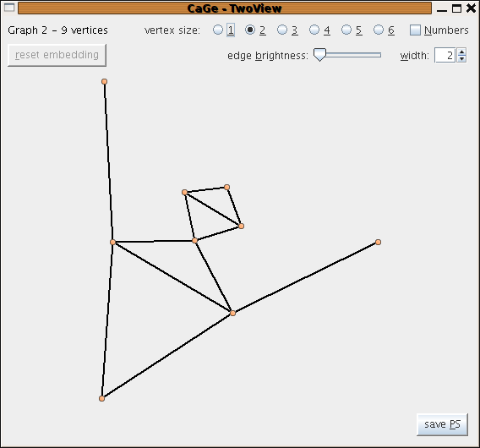Click the save PS button
Image resolution: width=480 pixels, height=448 pixels.
tap(442, 424)
